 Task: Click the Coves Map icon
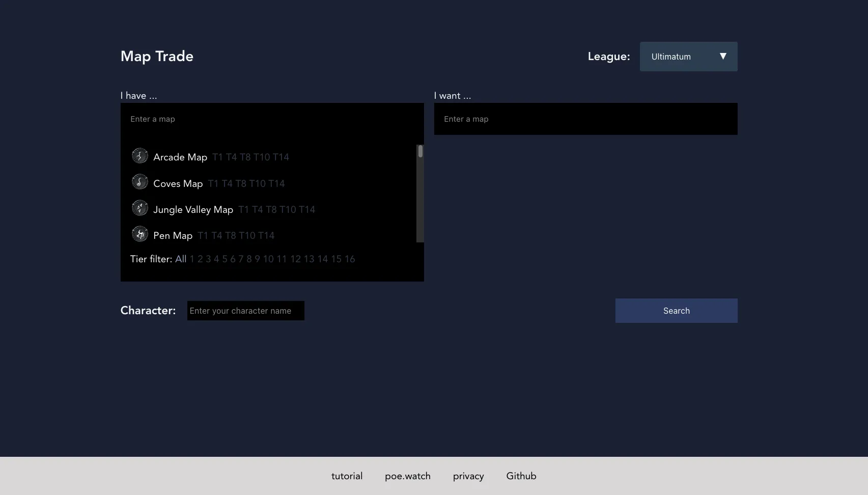(139, 182)
